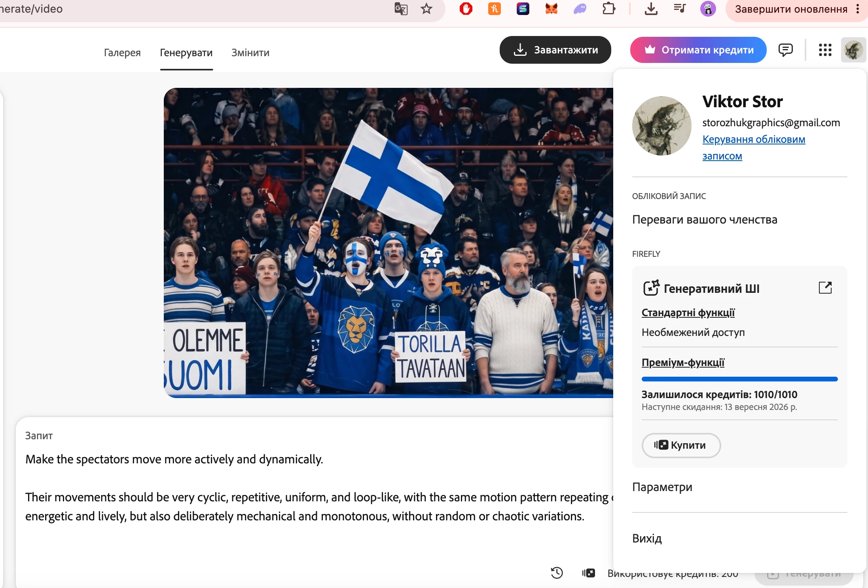Open Переваги вашого членства
The height and width of the screenshot is (588, 868).
tap(705, 219)
